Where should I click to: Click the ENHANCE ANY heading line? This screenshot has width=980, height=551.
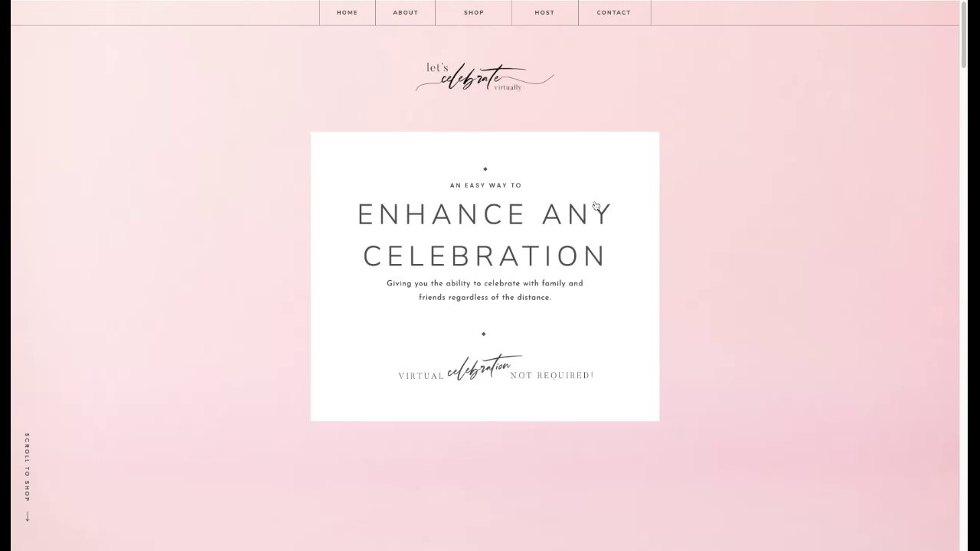485,214
